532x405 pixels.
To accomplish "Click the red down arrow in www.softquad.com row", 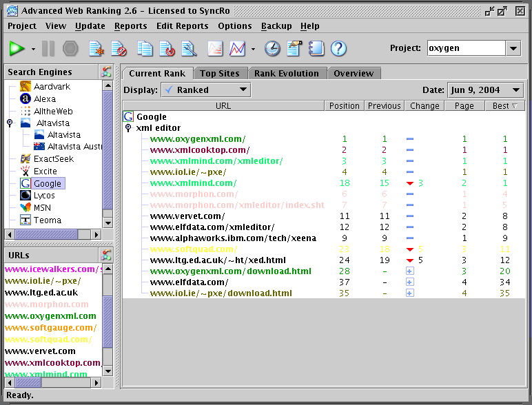I will [x=410, y=249].
